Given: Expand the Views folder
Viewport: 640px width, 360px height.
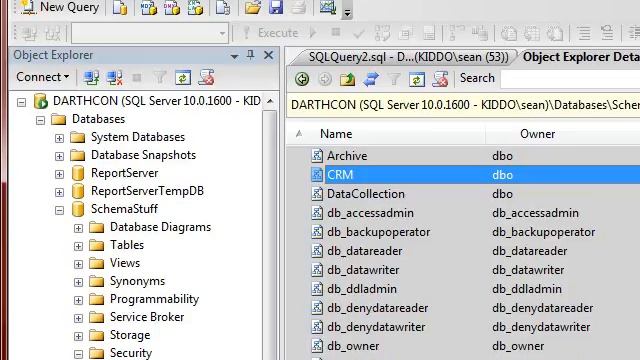Looking at the screenshot, I should pos(78,264).
